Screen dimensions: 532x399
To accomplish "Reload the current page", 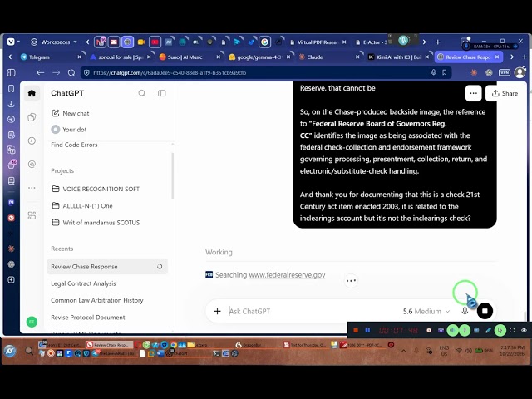I will (x=71, y=72).
